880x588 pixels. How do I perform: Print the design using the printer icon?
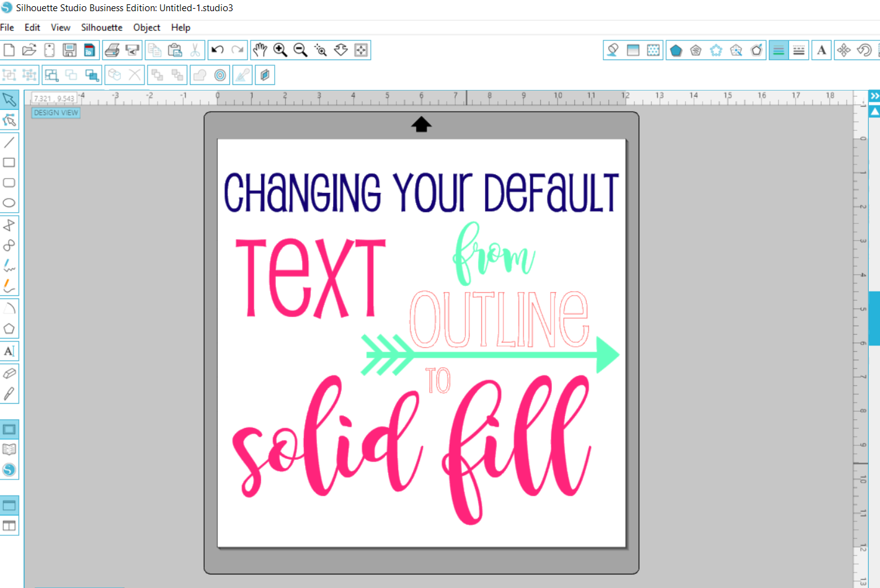click(112, 50)
